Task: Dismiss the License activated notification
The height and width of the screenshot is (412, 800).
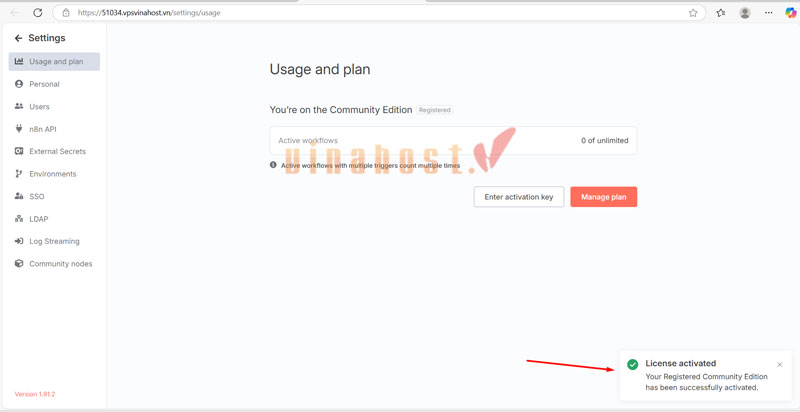Action: tap(780, 364)
